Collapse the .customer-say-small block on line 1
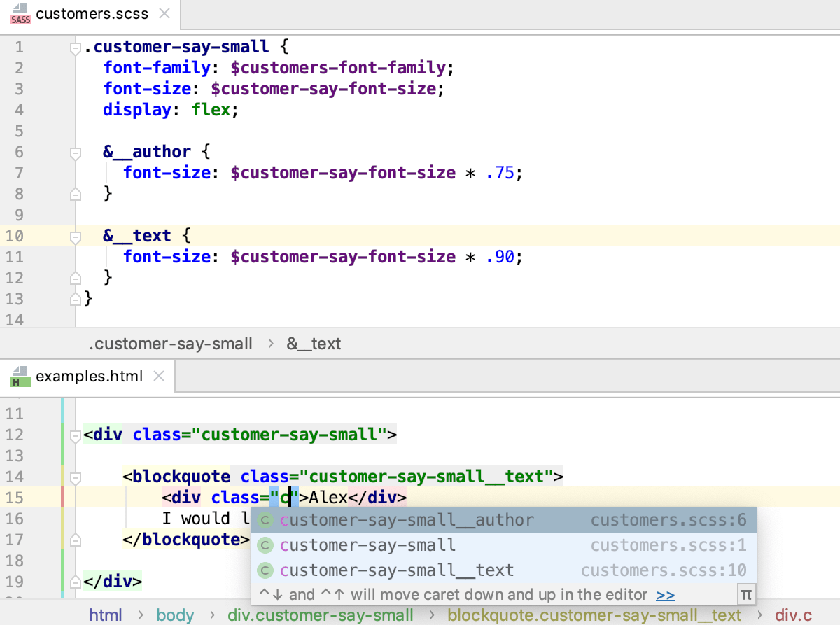 76,48
